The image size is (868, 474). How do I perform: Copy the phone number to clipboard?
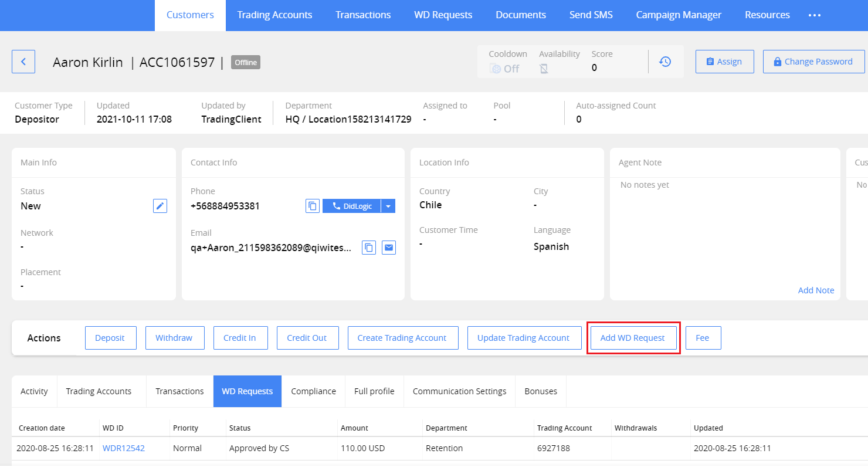[x=313, y=206]
